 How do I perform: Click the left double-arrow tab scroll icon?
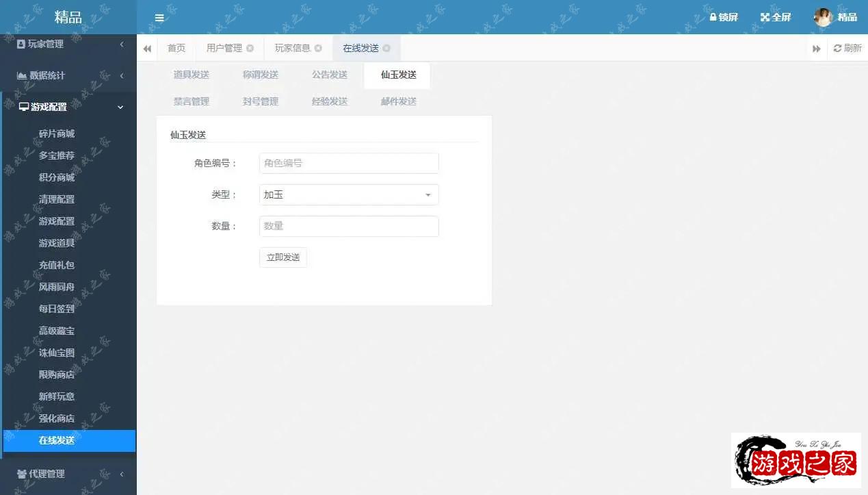(146, 48)
